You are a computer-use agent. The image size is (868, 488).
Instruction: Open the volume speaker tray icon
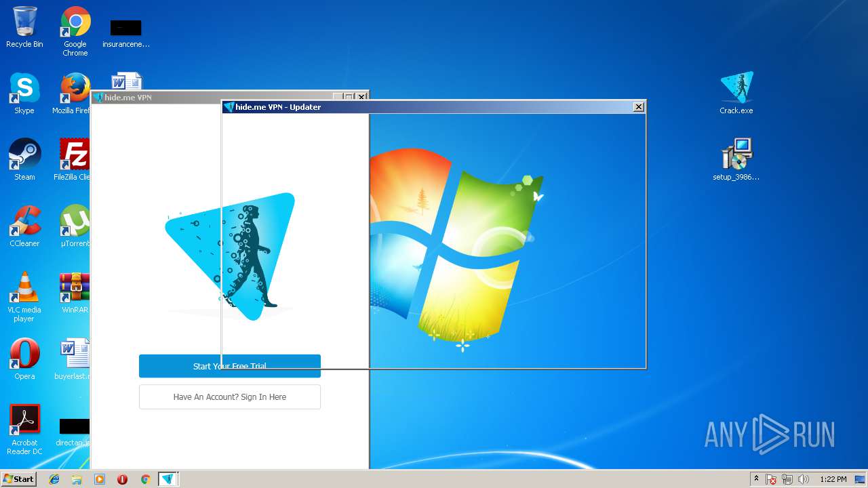(804, 479)
